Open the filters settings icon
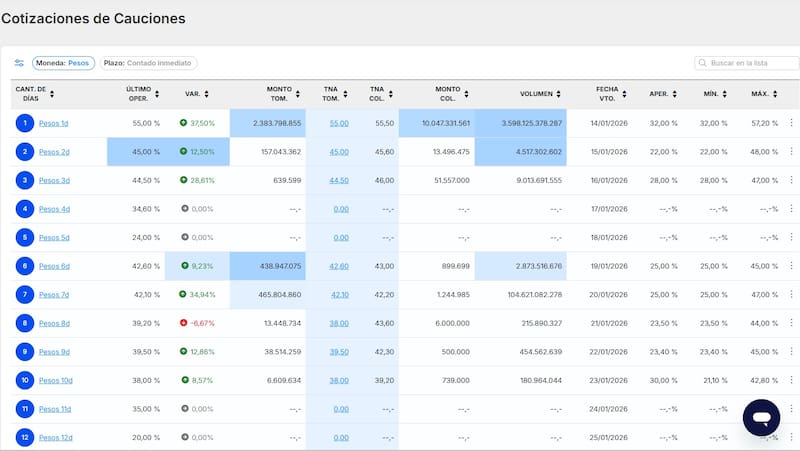Image resolution: width=800 pixels, height=451 pixels. coord(19,63)
